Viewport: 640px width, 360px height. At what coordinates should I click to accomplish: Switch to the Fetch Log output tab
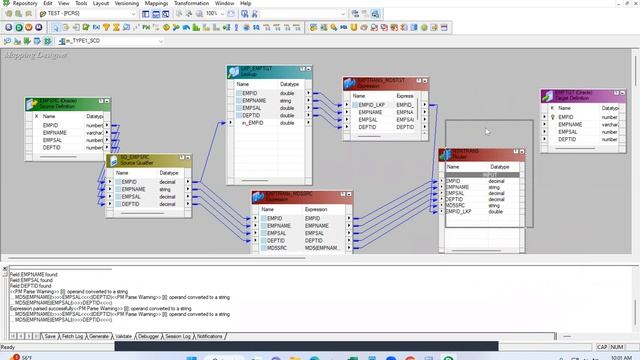click(72, 336)
